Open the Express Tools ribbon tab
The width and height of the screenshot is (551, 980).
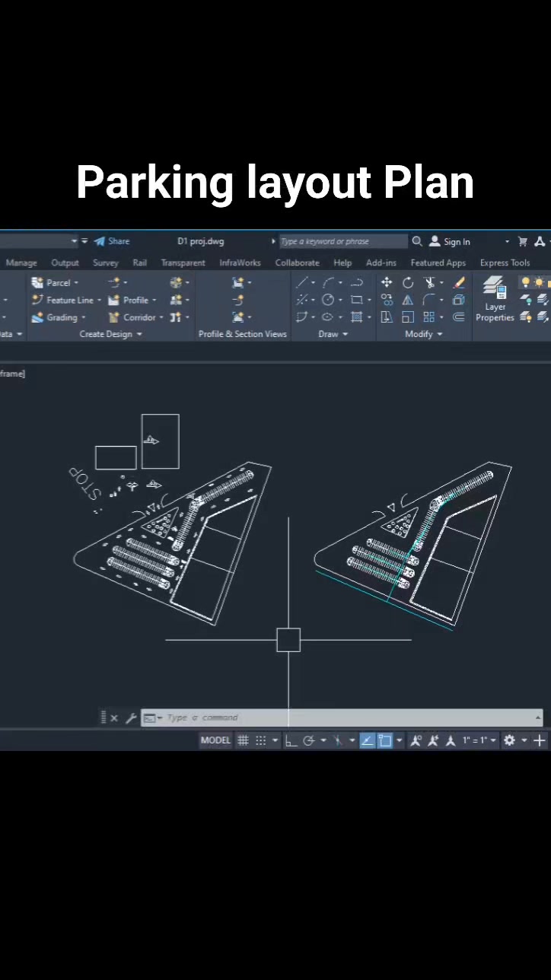click(505, 262)
